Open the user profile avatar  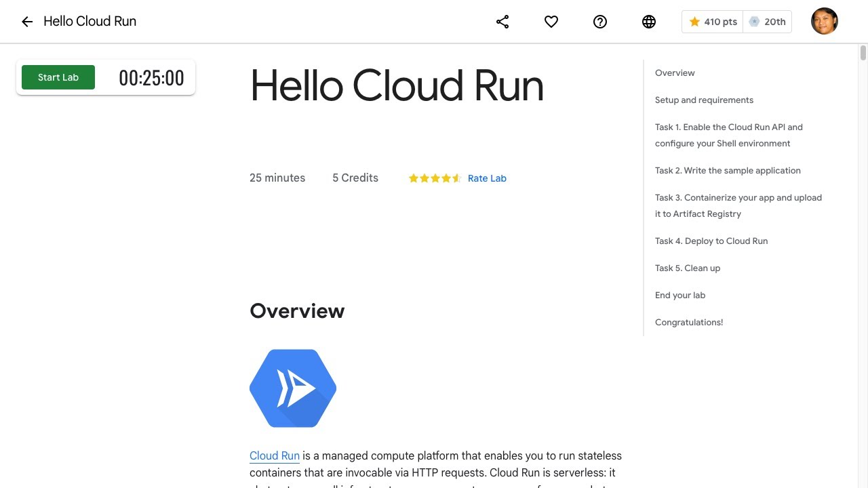tap(825, 21)
